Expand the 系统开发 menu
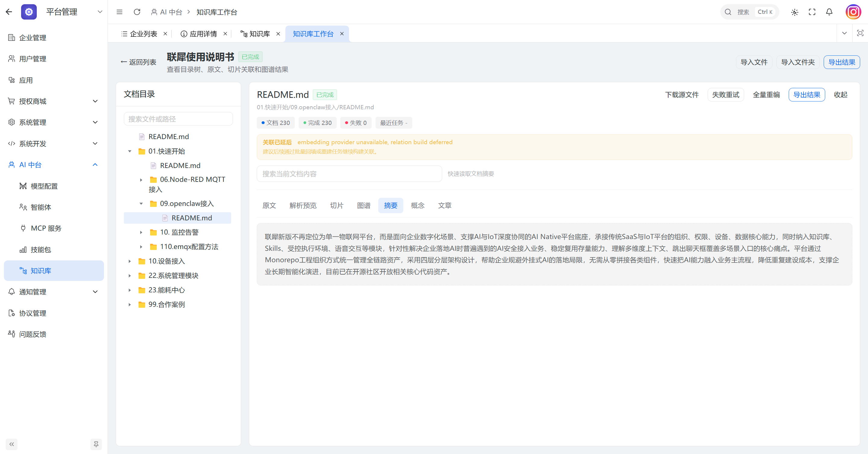The image size is (868, 454). [x=95, y=143]
